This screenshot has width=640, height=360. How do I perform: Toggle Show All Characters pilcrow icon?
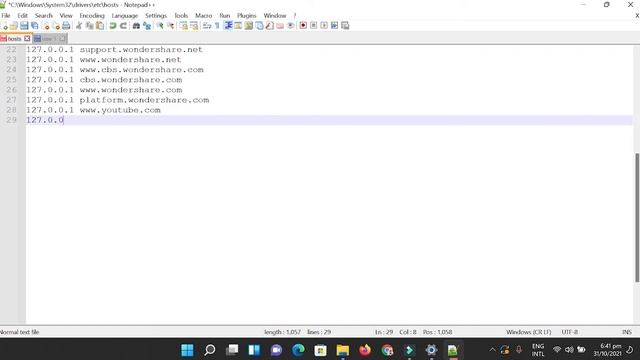pyautogui.click(x=217, y=26)
